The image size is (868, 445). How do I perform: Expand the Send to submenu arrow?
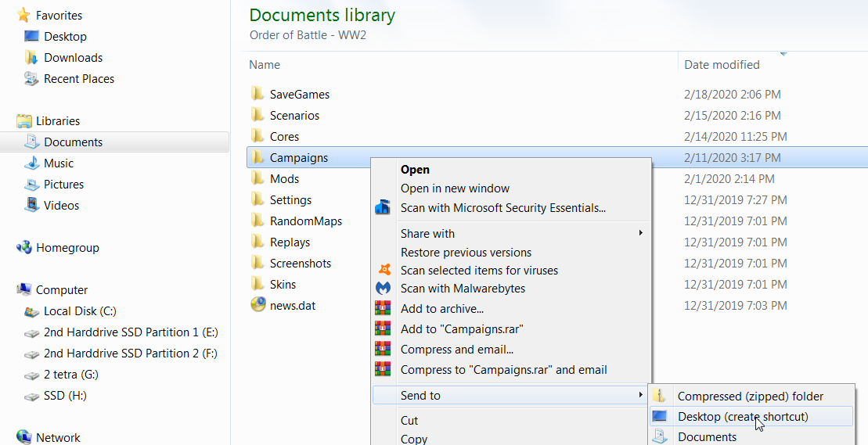pyautogui.click(x=640, y=395)
